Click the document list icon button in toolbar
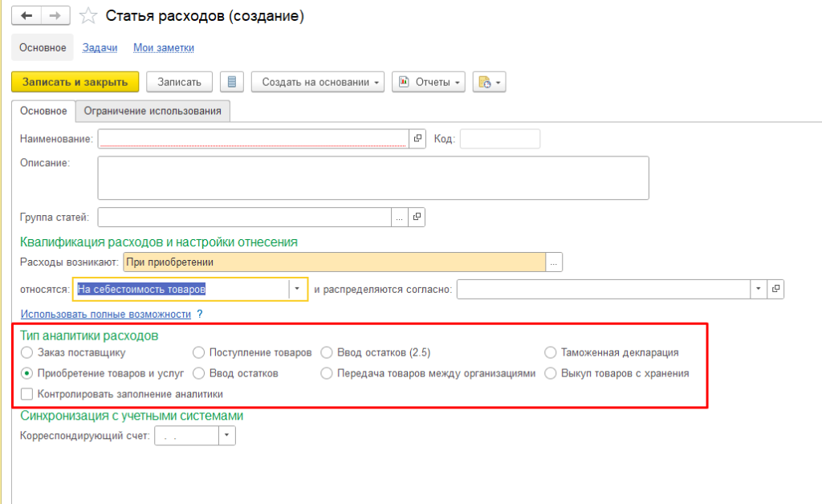The width and height of the screenshot is (822, 504). tap(232, 82)
